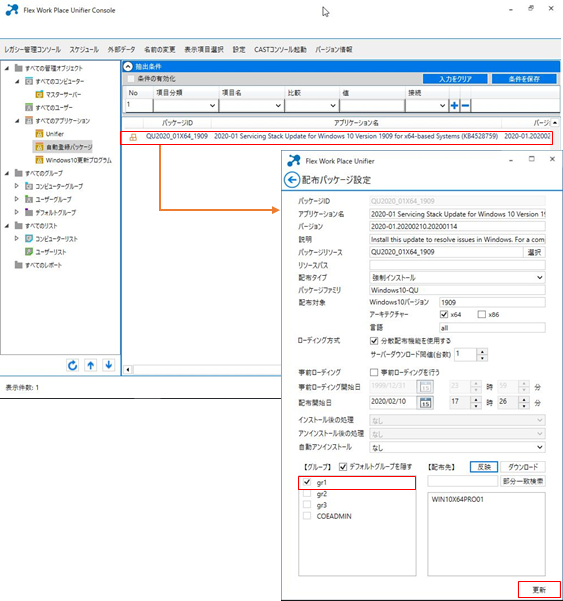Toggle デフォルトグループを隠す checkbox
The width and height of the screenshot is (563, 601).
point(343,467)
